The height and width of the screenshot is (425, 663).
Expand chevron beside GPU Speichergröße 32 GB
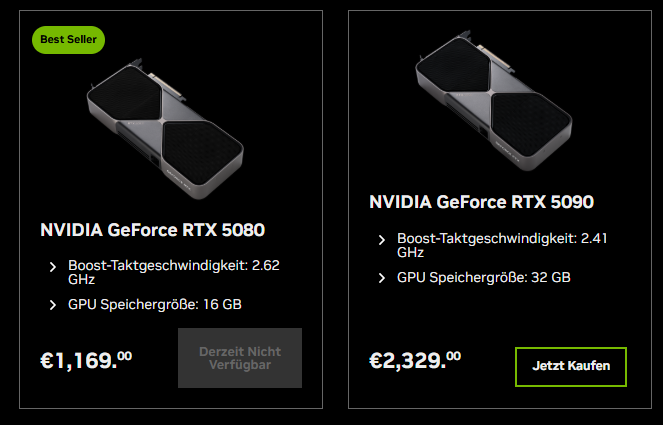pos(382,276)
